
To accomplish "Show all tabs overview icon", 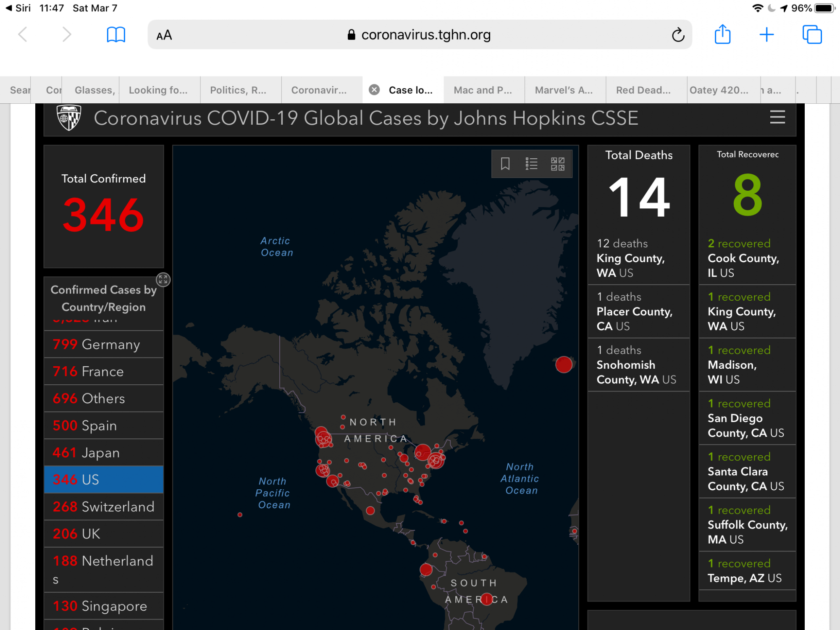I will pyautogui.click(x=812, y=34).
